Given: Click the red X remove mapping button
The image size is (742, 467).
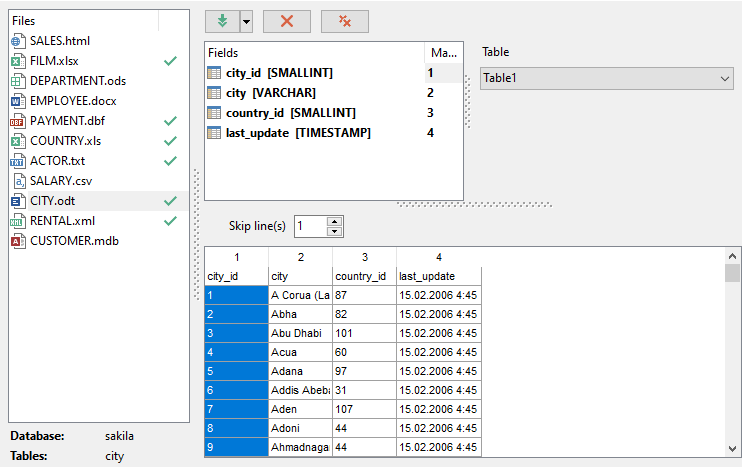Looking at the screenshot, I should coord(287,21).
